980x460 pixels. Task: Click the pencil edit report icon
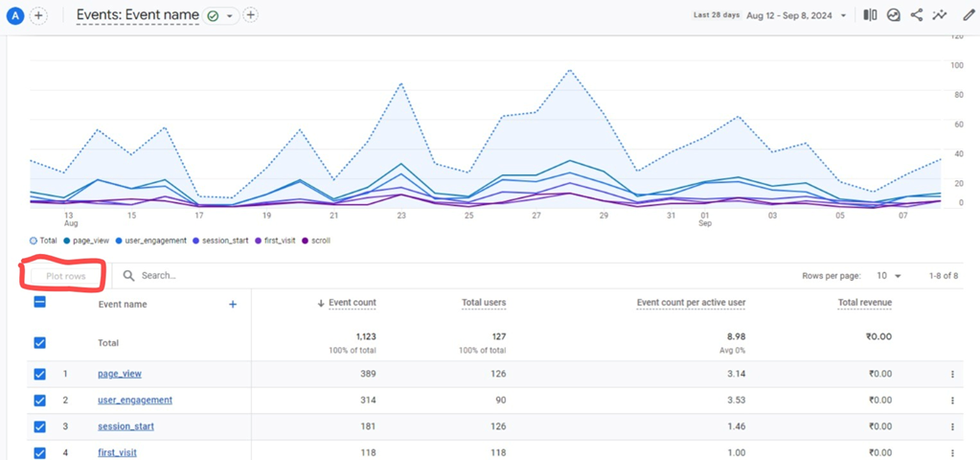(x=968, y=15)
